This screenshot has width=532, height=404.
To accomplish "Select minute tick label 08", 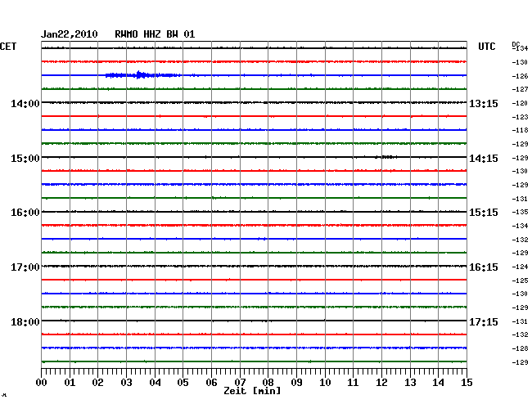I will pos(268,383).
